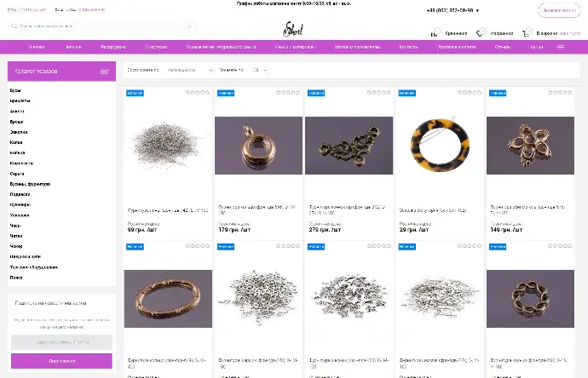Rate the first product with five stars
The image size is (588, 378).
(198, 93)
